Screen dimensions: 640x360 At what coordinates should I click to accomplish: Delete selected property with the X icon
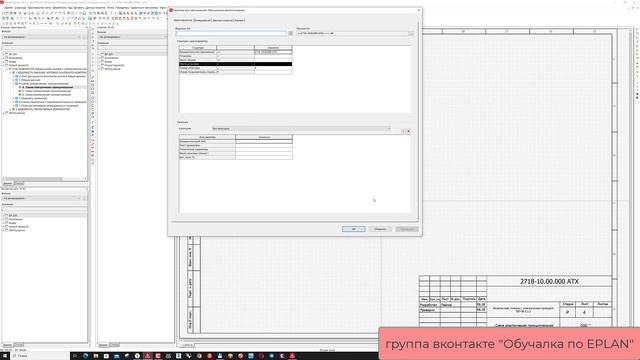coord(408,131)
